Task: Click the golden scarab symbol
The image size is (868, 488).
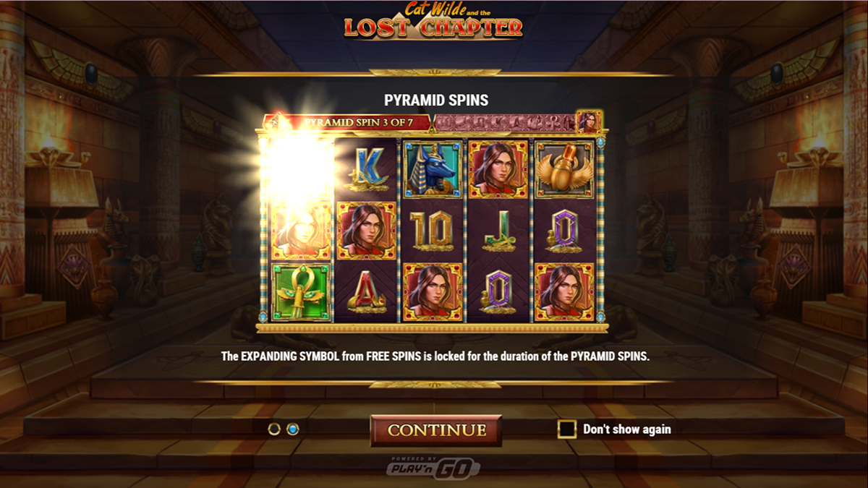Action: tap(564, 169)
